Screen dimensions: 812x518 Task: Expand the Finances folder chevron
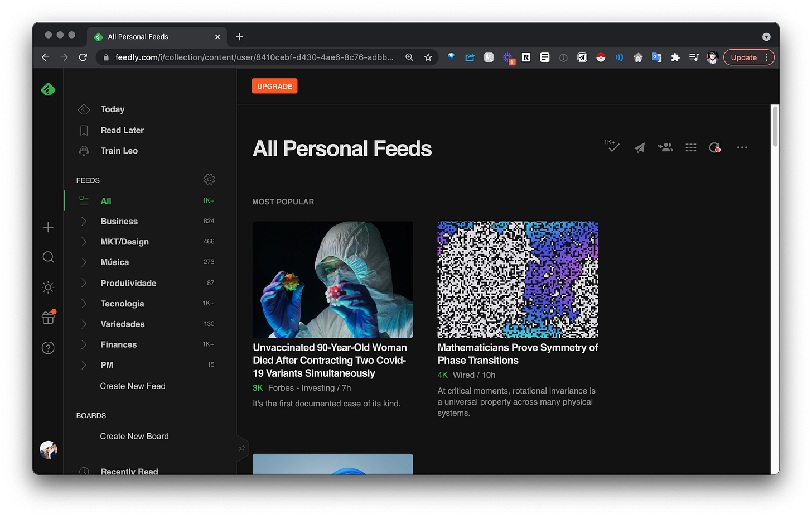84,344
